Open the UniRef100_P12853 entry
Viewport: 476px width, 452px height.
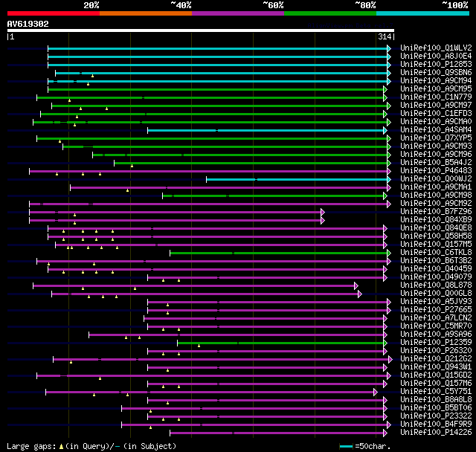[x=436, y=65]
